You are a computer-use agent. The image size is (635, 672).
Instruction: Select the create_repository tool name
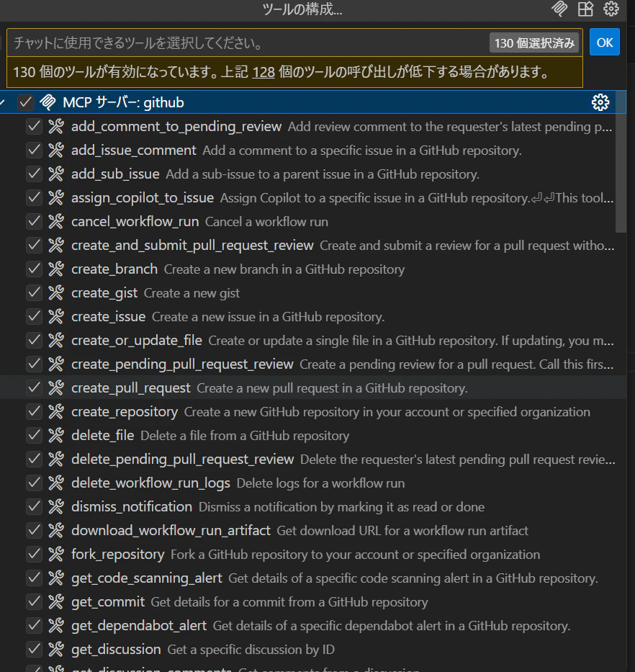click(x=125, y=412)
